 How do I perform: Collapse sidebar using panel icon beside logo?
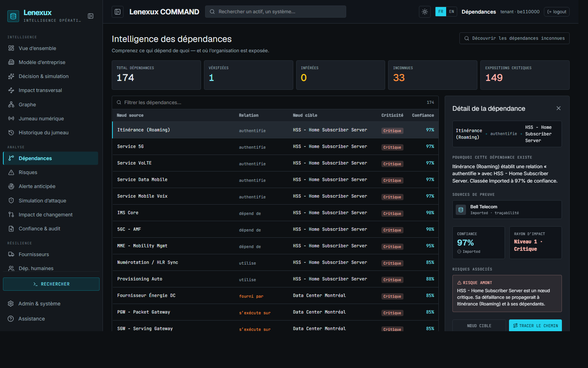coord(91,16)
